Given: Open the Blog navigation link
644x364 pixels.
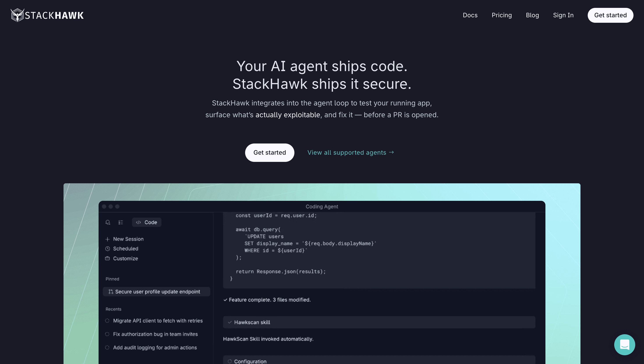Looking at the screenshot, I should pyautogui.click(x=532, y=15).
